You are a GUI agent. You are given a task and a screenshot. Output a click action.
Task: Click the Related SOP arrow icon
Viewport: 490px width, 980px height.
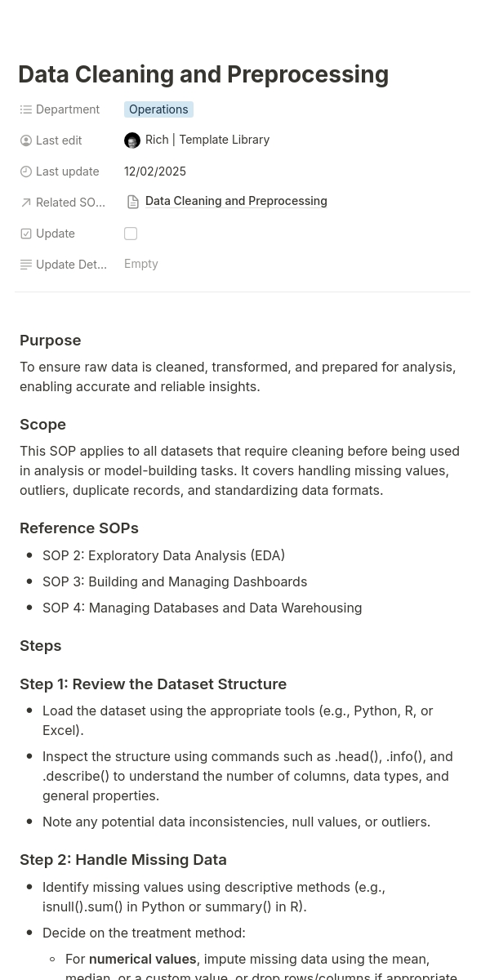pos(26,203)
